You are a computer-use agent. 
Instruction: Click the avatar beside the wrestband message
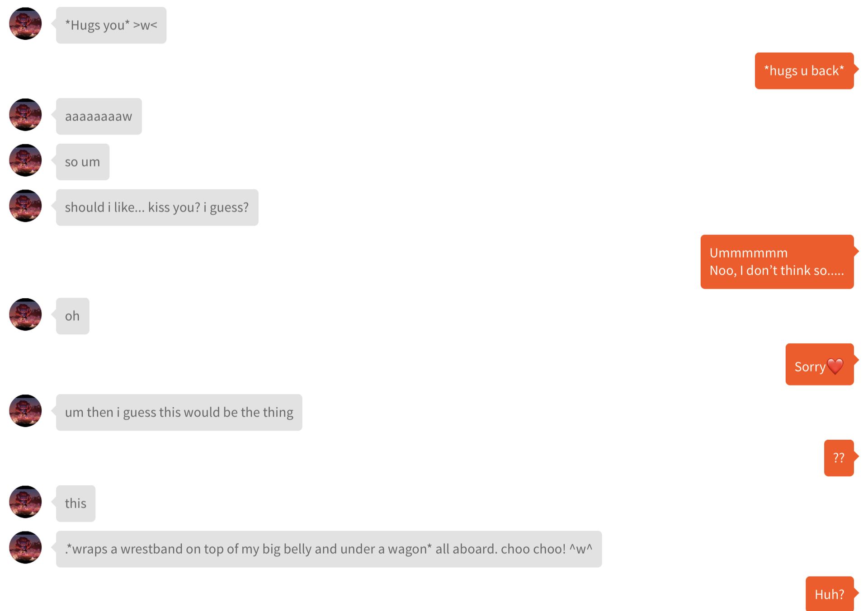(25, 548)
